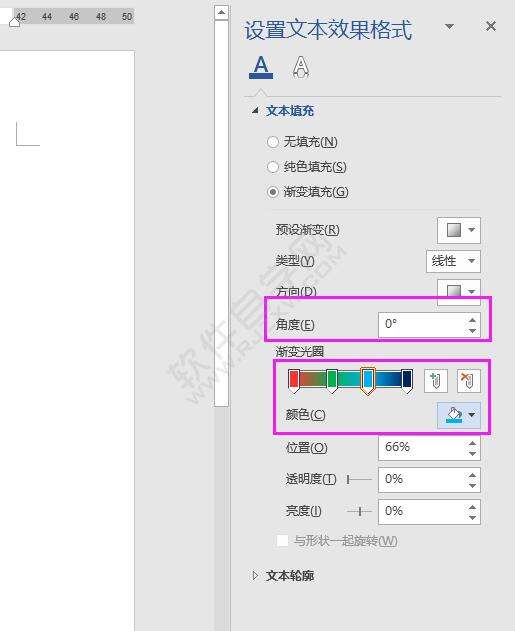
Task: Select the green gradient stop
Action: coord(332,381)
